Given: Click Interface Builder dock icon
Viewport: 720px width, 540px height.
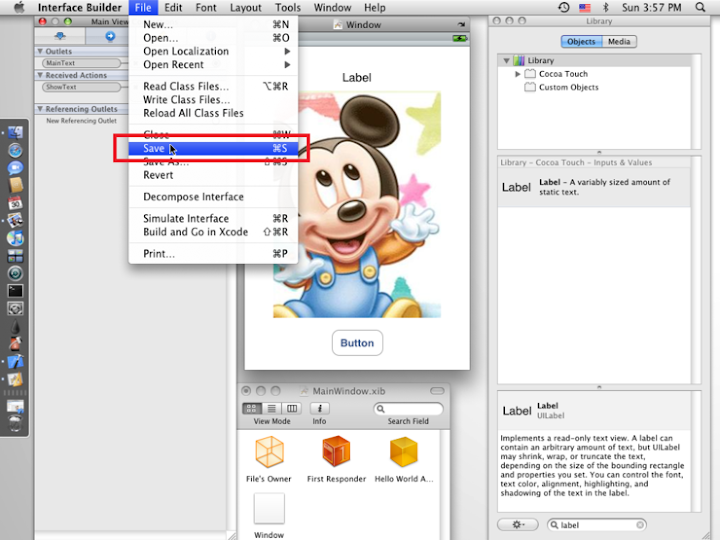Looking at the screenshot, I should click(x=15, y=380).
